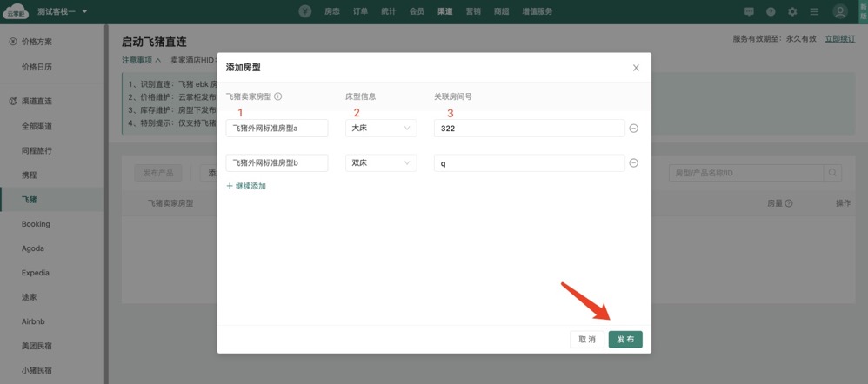The image size is (868, 384).
Task: Click the user avatar icon
Action: (x=839, y=12)
